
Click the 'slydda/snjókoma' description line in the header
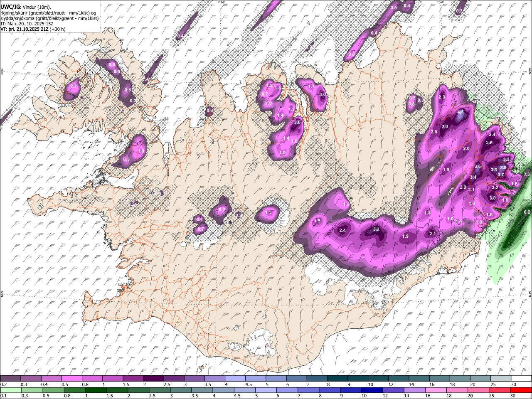tap(49, 18)
